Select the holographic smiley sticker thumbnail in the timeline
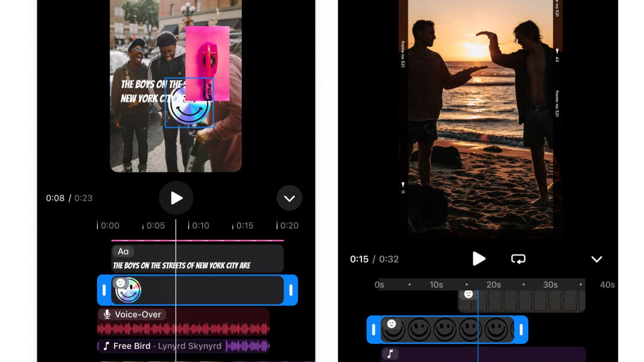The image size is (644, 362). pos(128,290)
